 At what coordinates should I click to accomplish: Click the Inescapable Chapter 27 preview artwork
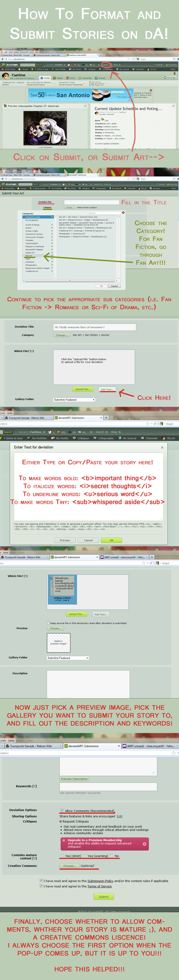coord(45,128)
